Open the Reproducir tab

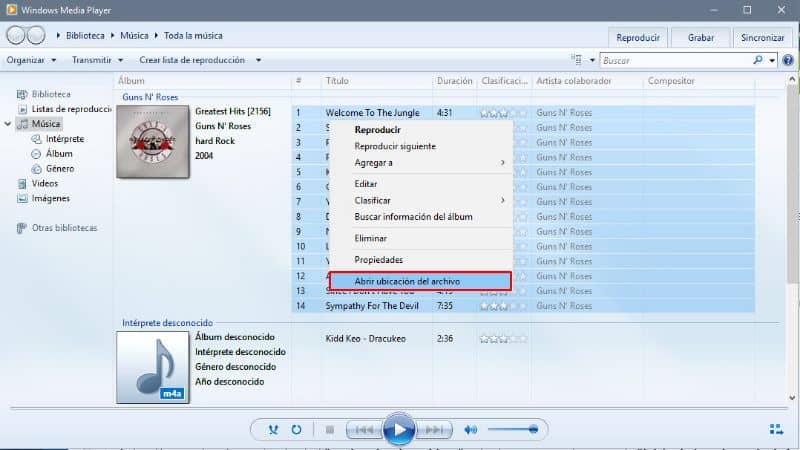[638, 38]
